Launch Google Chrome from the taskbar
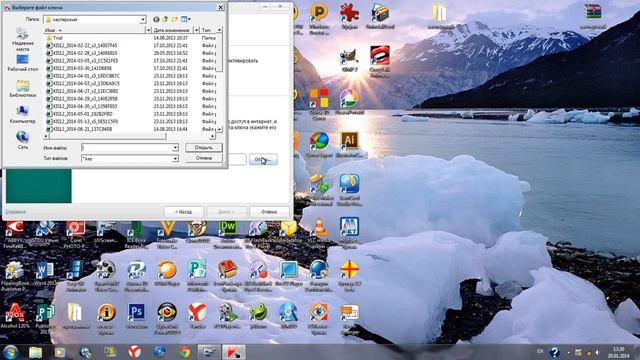 click(x=184, y=352)
